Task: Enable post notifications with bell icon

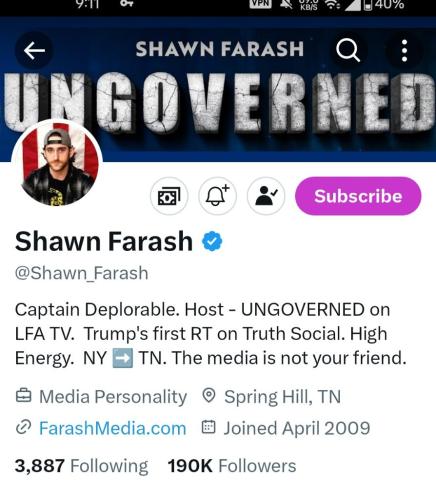Action: (x=217, y=196)
